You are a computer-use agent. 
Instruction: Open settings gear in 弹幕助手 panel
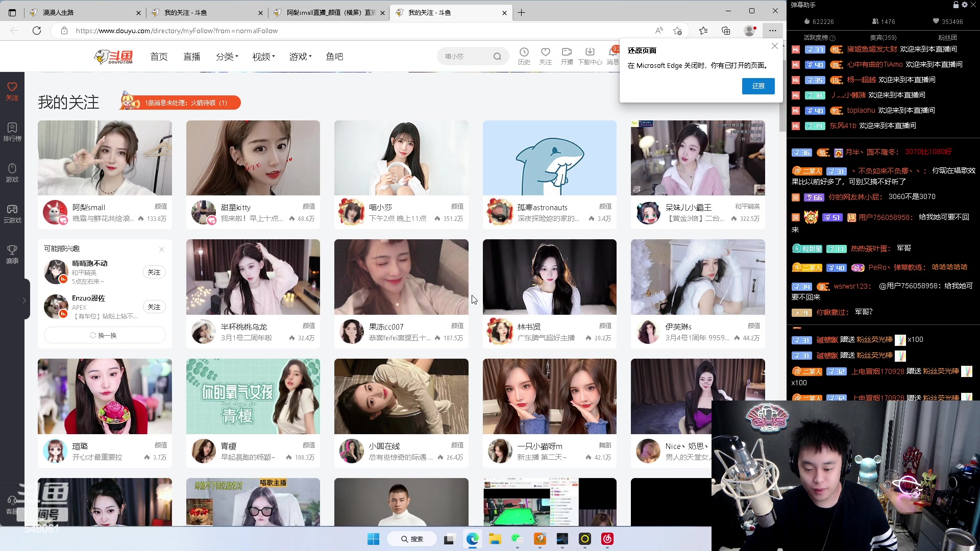(x=965, y=5)
